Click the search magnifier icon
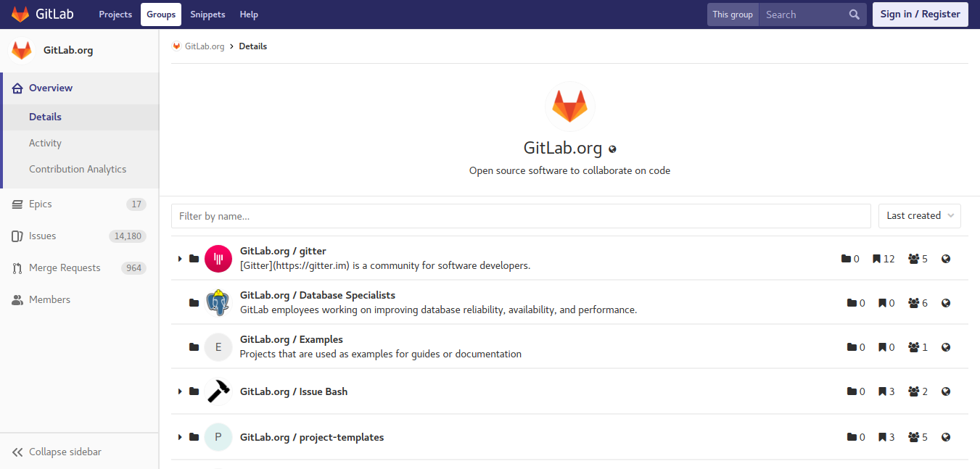The height and width of the screenshot is (469, 980). [854, 14]
